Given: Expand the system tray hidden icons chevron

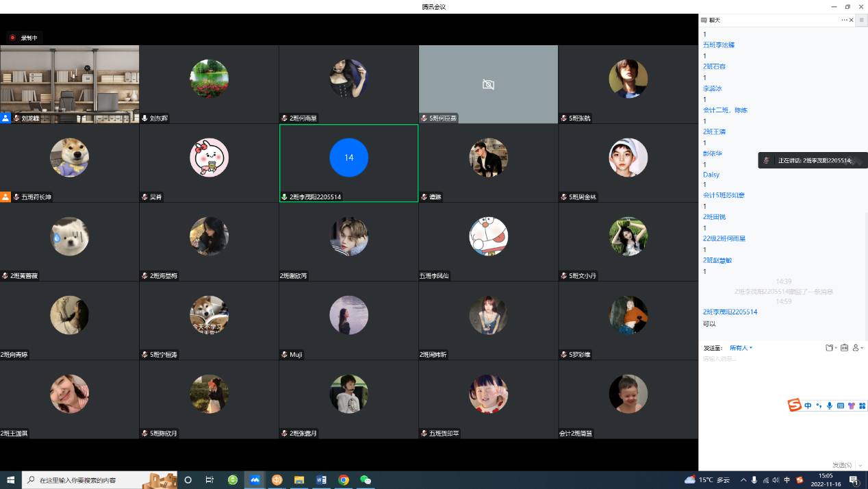Looking at the screenshot, I should (x=743, y=480).
